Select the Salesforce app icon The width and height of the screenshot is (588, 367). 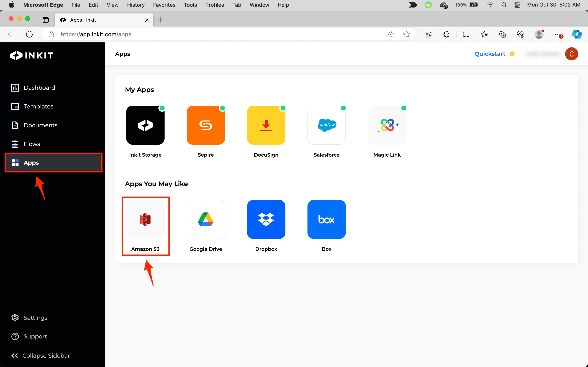(326, 125)
